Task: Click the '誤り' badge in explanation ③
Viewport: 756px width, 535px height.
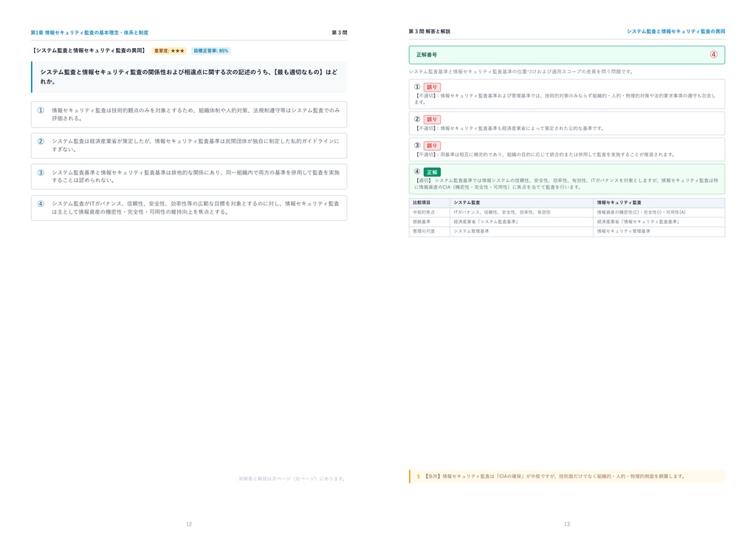Action: click(432, 146)
